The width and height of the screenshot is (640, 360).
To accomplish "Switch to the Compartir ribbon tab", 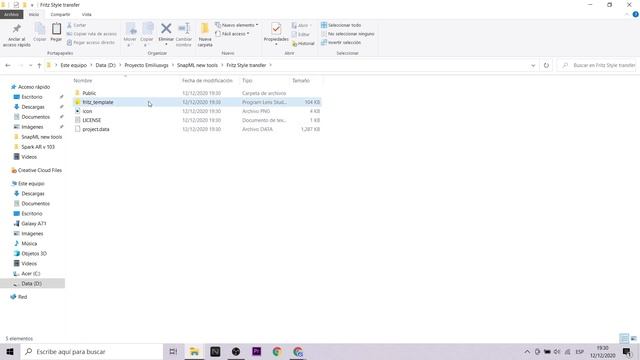I will click(60, 14).
